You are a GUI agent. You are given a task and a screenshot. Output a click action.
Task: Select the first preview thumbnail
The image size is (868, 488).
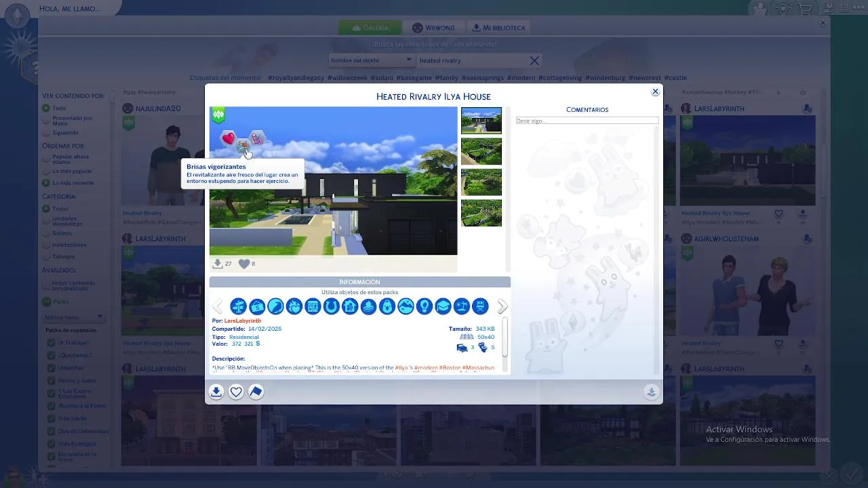(x=481, y=121)
